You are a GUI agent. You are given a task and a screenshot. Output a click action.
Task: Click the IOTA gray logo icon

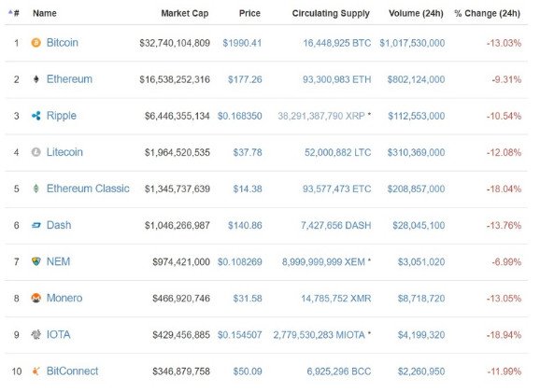click(x=36, y=334)
